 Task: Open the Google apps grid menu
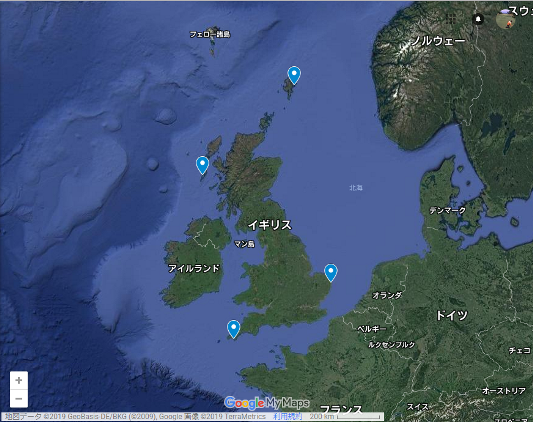[451, 19]
